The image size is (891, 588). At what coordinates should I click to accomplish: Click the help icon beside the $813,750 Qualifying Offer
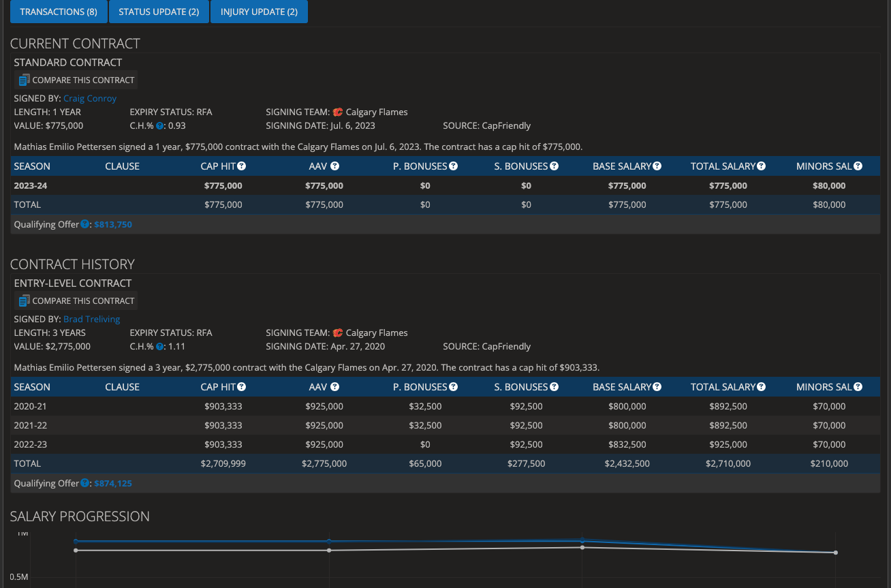(85, 223)
